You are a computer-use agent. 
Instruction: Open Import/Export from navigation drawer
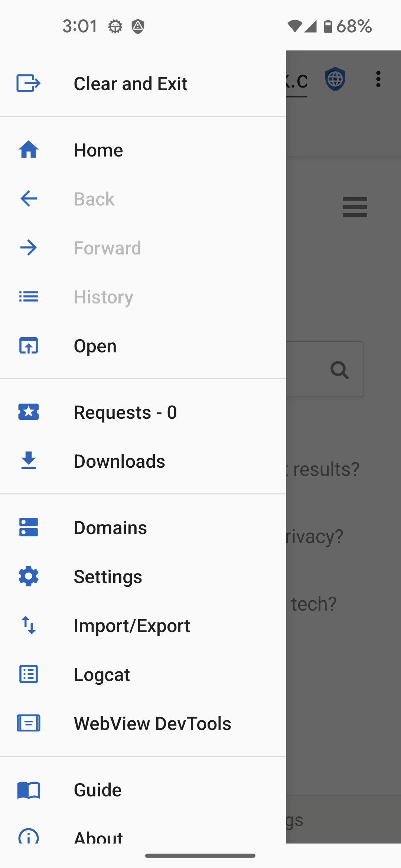132,626
